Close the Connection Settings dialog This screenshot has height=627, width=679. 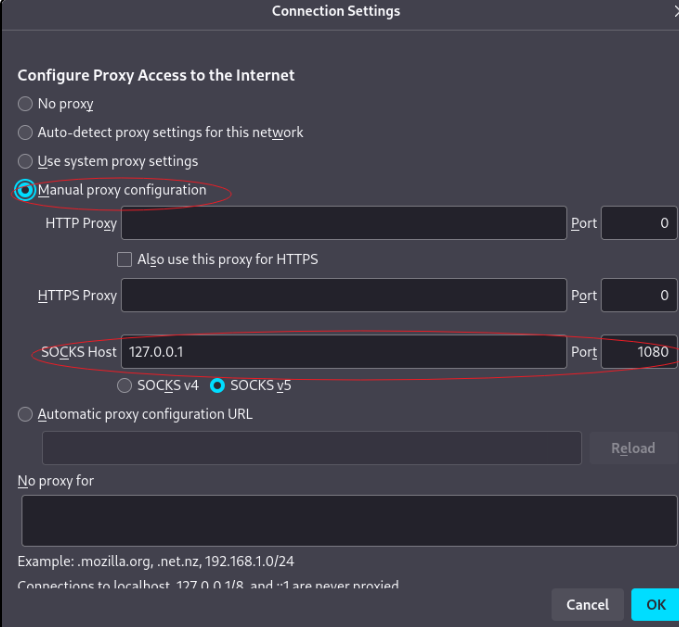pos(675,12)
